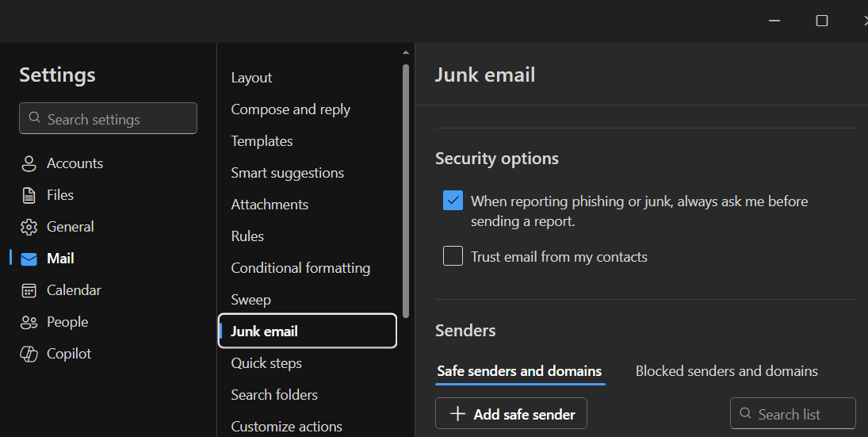
Task: Open Rules settings
Action: (x=247, y=236)
